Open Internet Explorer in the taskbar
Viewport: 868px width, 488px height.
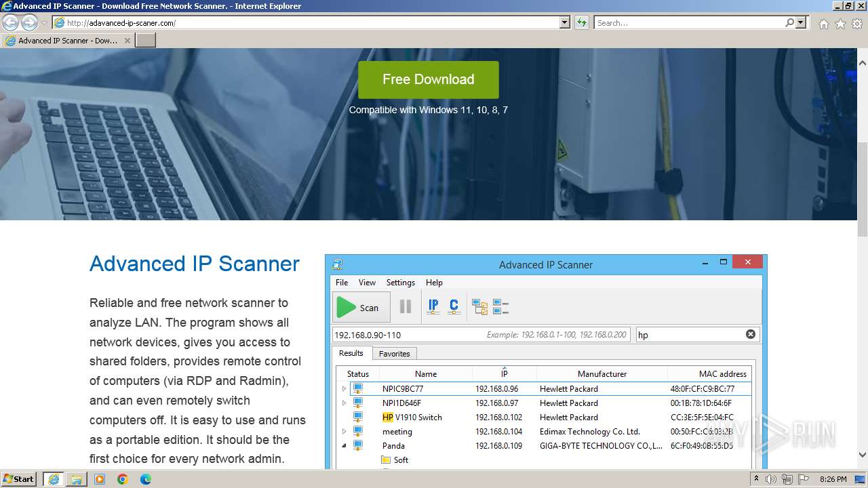[x=54, y=479]
